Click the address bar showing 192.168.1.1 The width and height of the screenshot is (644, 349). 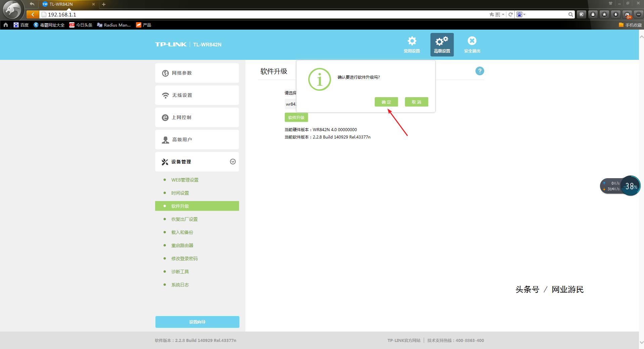264,14
